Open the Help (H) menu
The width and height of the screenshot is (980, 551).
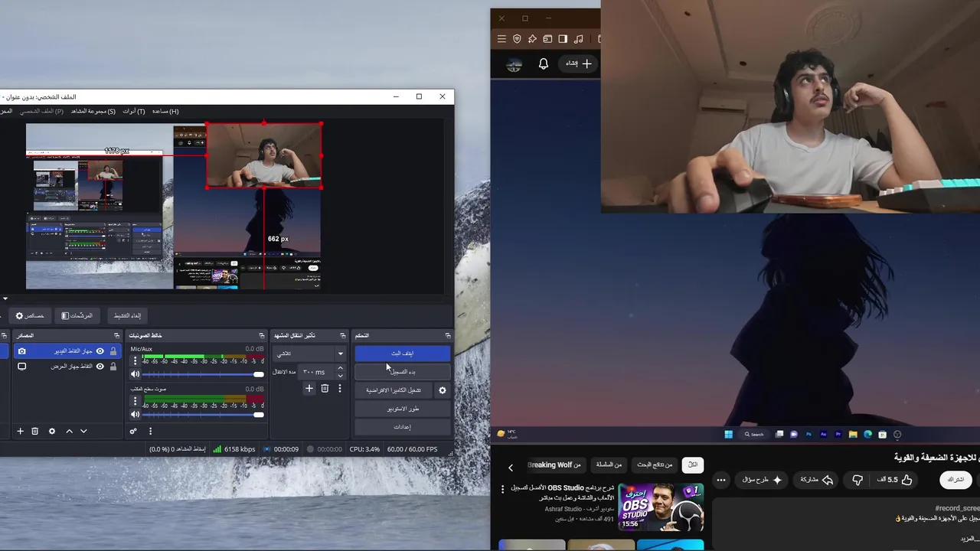pos(165,111)
